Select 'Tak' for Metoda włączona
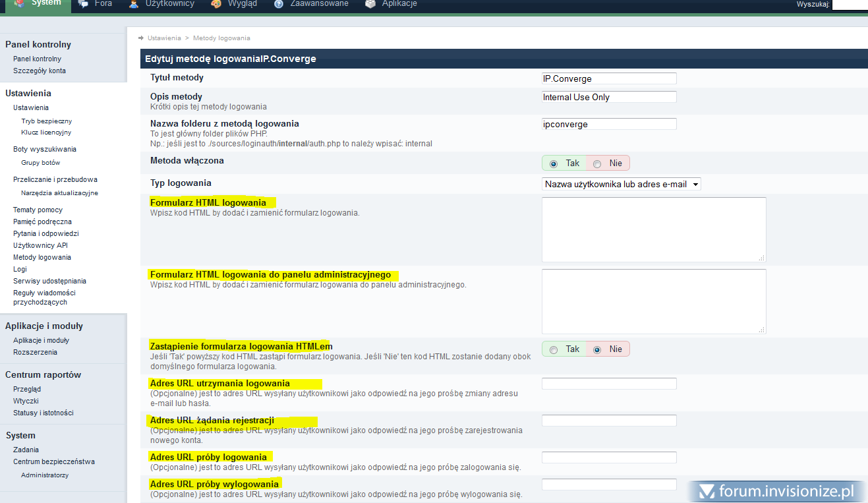Image resolution: width=868 pixels, height=503 pixels. pyautogui.click(x=554, y=163)
